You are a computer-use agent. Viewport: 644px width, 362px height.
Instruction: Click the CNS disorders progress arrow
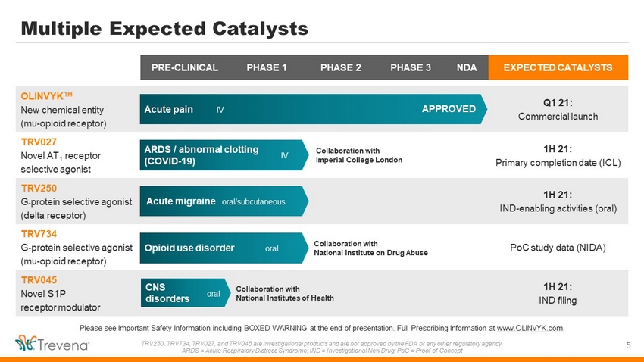[186, 293]
